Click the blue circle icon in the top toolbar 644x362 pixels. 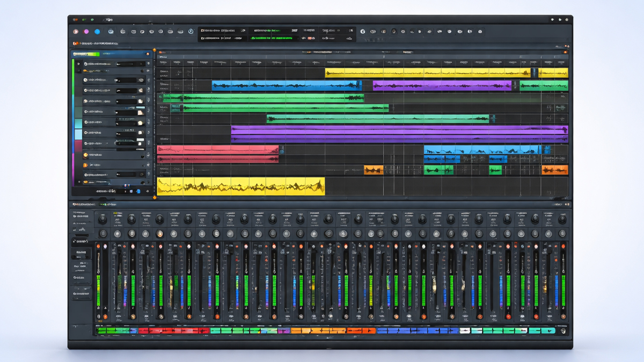97,32
